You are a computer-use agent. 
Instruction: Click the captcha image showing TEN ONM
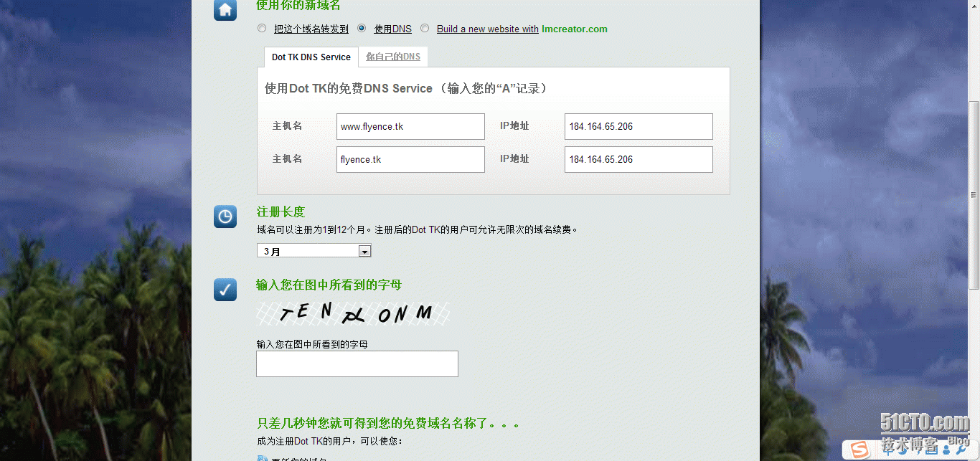[353, 313]
